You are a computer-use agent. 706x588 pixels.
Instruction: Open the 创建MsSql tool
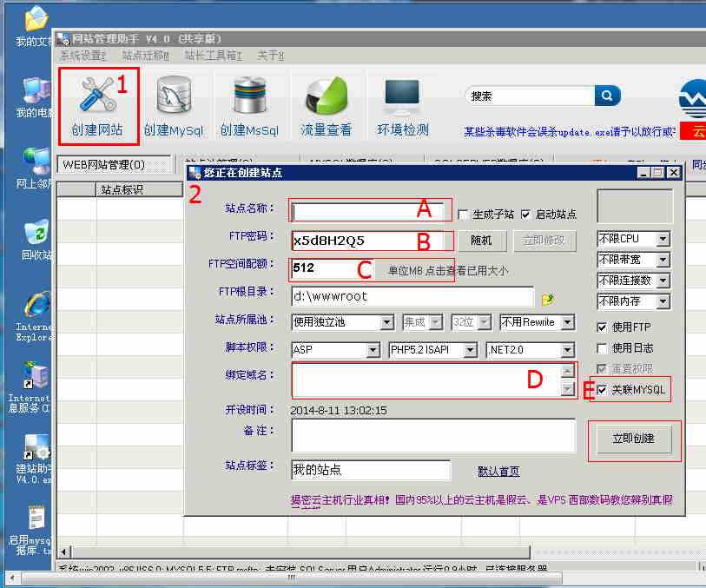click(248, 106)
